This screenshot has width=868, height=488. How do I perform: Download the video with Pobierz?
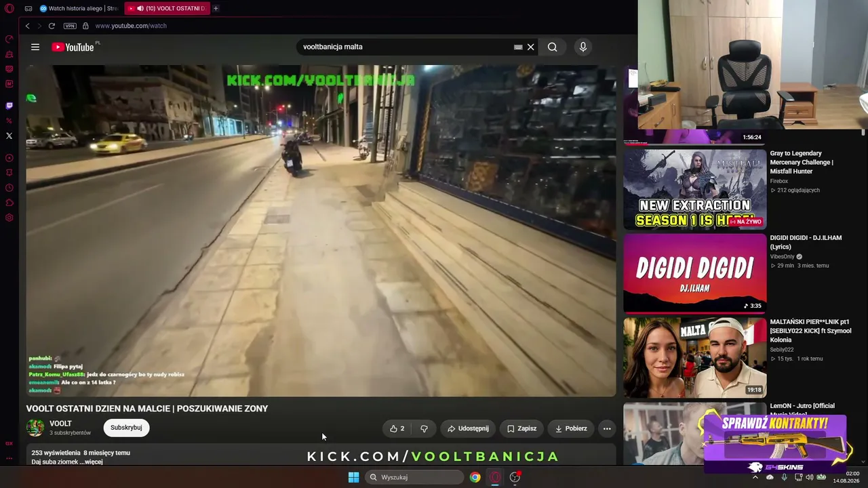[571, 428]
